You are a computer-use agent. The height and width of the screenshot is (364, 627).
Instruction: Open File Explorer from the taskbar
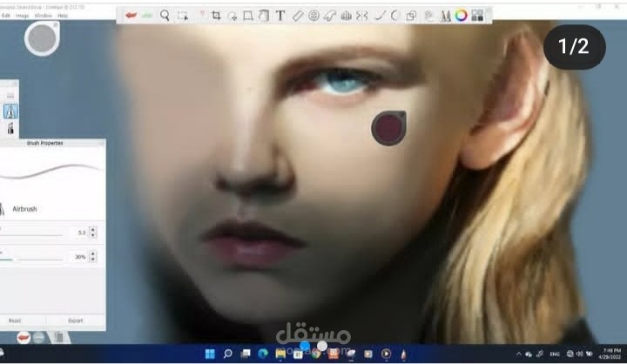[280, 354]
